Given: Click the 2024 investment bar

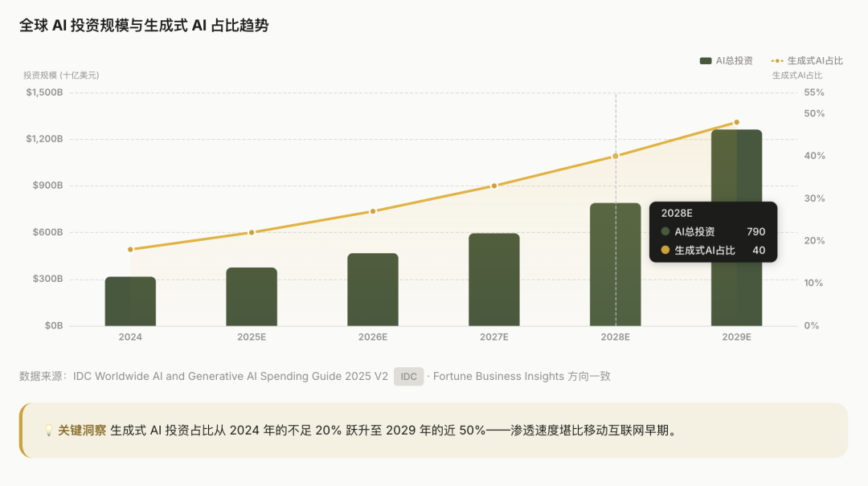Looking at the screenshot, I should click(x=131, y=301).
